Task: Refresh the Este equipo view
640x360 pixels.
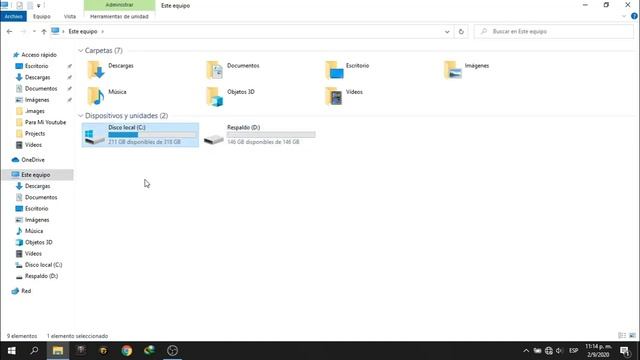Action: (461, 31)
